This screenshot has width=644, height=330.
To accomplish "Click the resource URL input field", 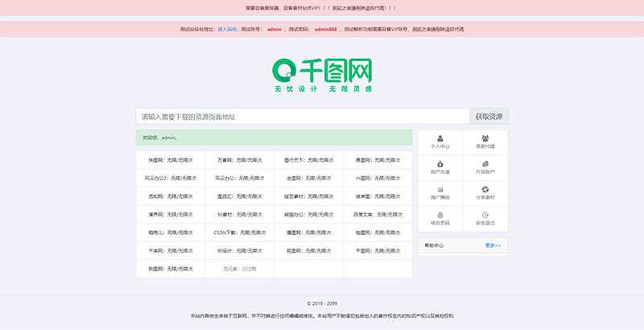I will click(x=303, y=117).
